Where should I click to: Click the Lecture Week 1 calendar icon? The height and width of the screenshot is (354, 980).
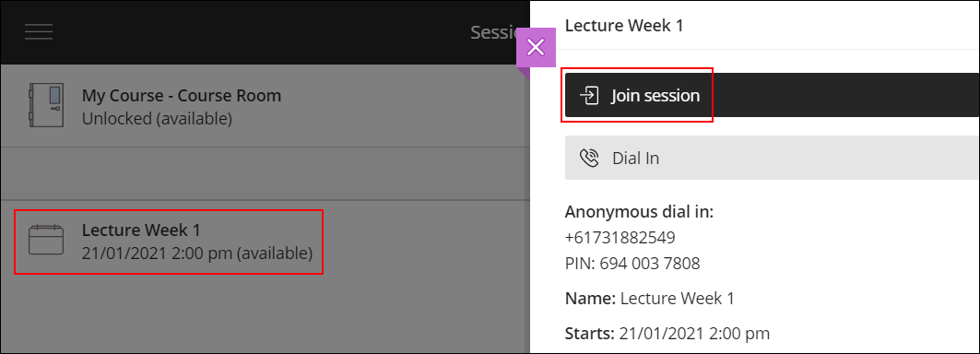click(x=46, y=240)
